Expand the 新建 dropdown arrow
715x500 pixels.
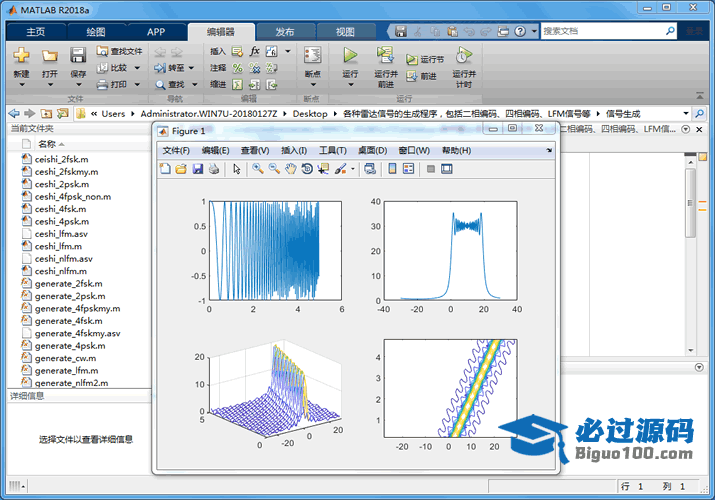(21, 84)
